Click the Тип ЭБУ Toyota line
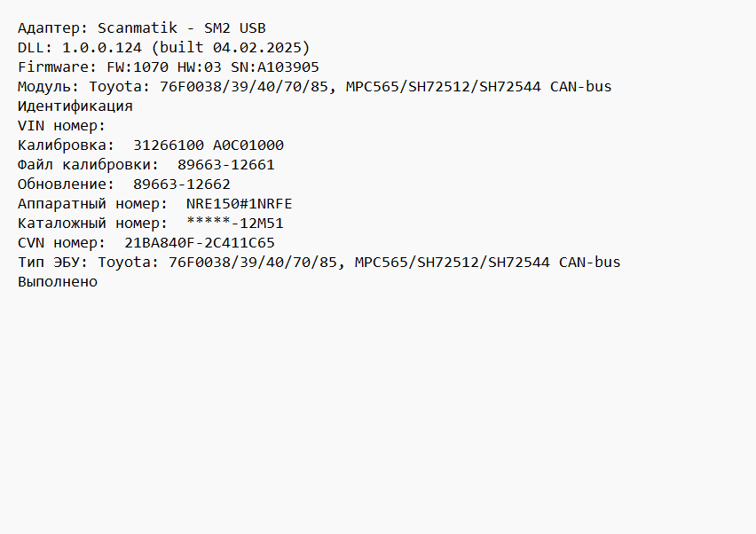Screen dimensions: 756x534 tap(319, 263)
